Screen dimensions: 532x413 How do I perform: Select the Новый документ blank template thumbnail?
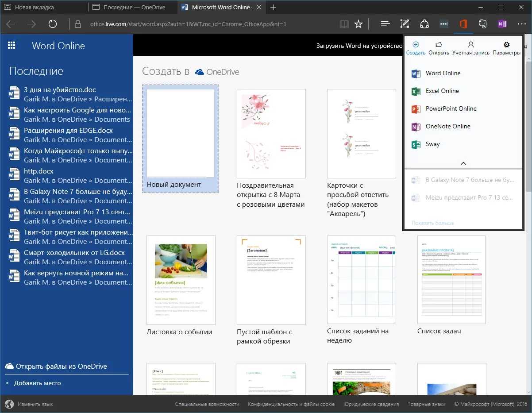[180, 134]
